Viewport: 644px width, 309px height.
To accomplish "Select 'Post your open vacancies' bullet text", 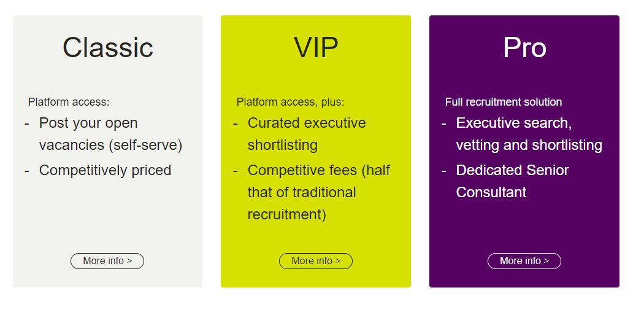I will click(110, 134).
